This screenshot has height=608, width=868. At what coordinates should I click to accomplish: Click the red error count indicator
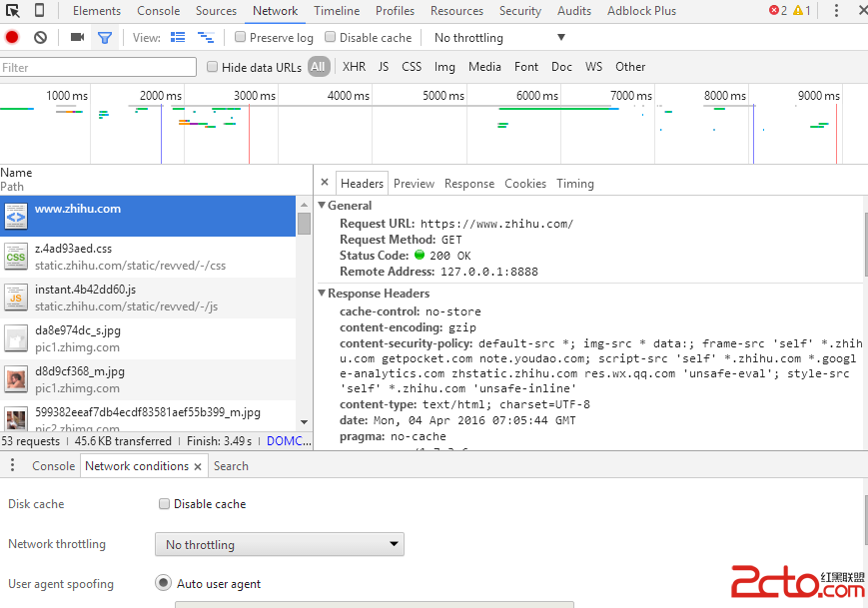(778, 11)
